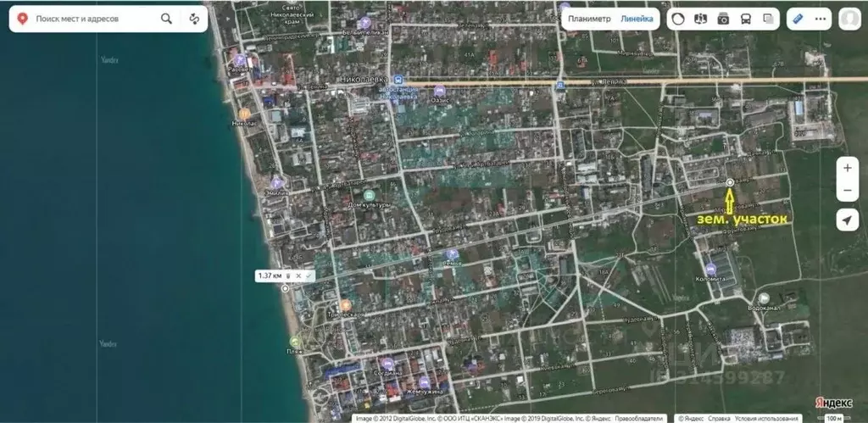Open the Эмилия hotel marker
The height and width of the screenshot is (423, 868).
(278, 183)
